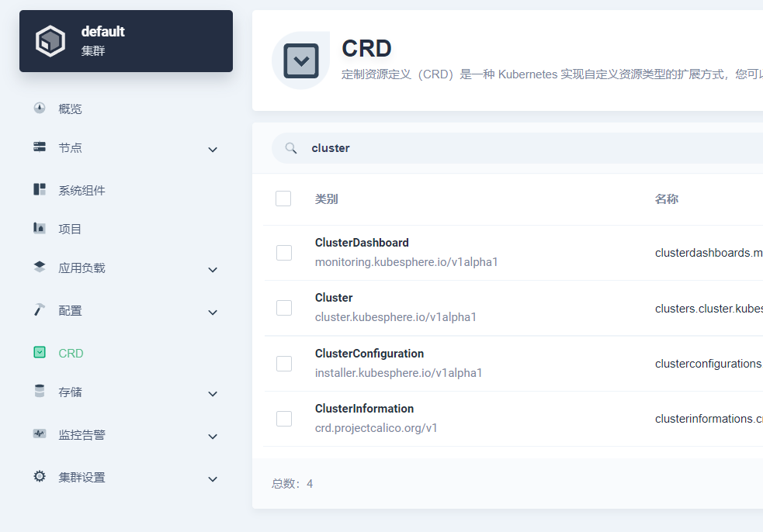Expand the 存储 menu chevron

tap(213, 394)
